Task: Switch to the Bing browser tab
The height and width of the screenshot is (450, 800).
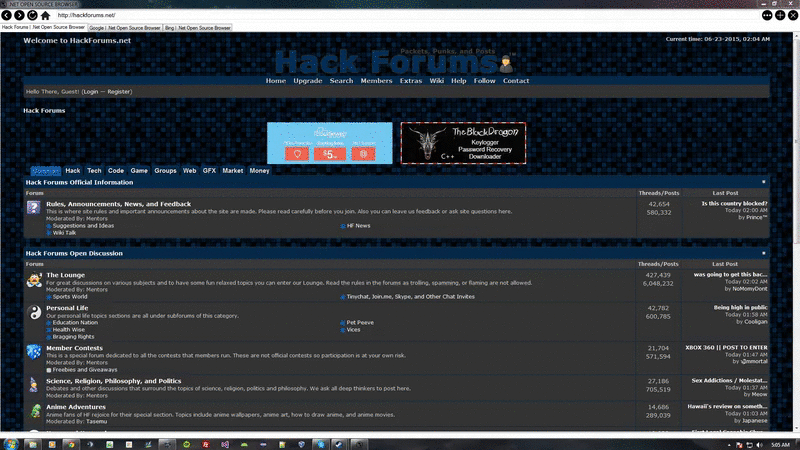Action: tap(198, 28)
